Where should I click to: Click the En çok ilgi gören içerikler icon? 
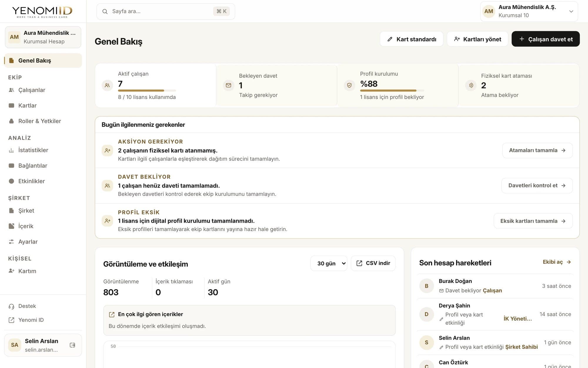[112, 314]
